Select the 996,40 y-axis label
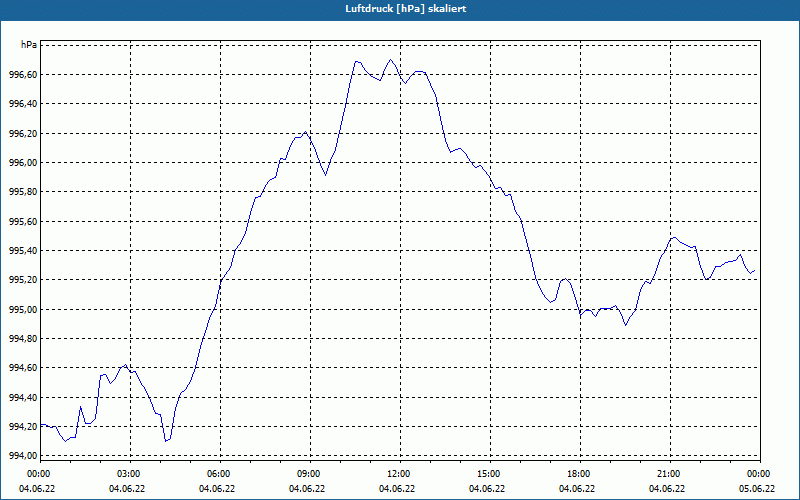800x500 pixels. 23,104
